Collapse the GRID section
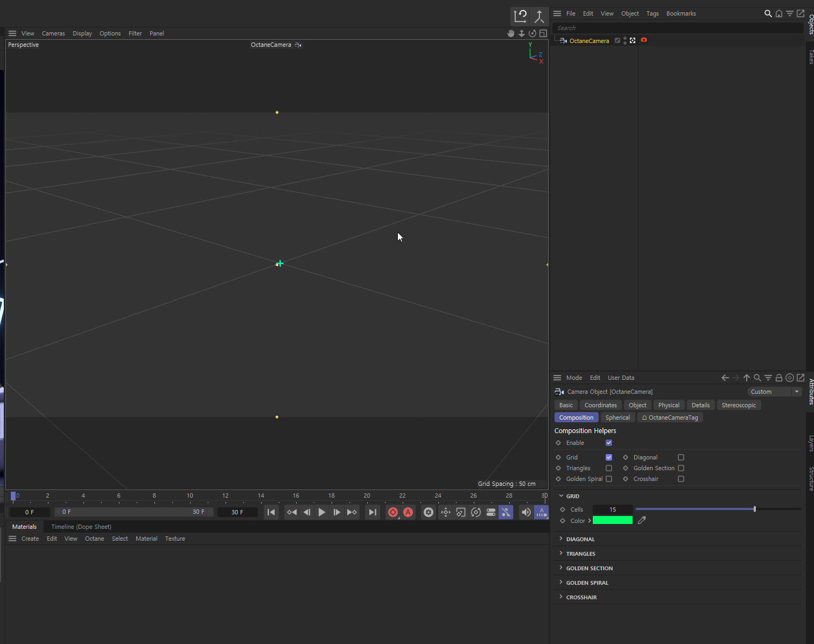The image size is (814, 644). [x=561, y=496]
